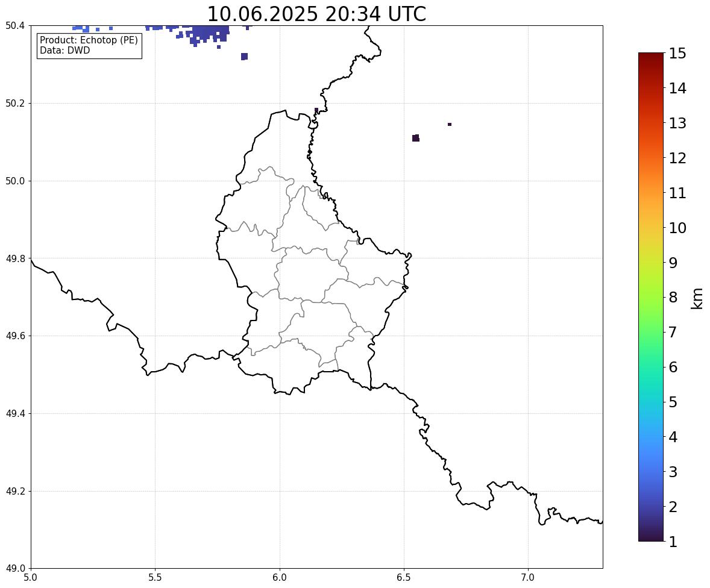
Task: Click the colorbar tick label 1
Action: 673,542
